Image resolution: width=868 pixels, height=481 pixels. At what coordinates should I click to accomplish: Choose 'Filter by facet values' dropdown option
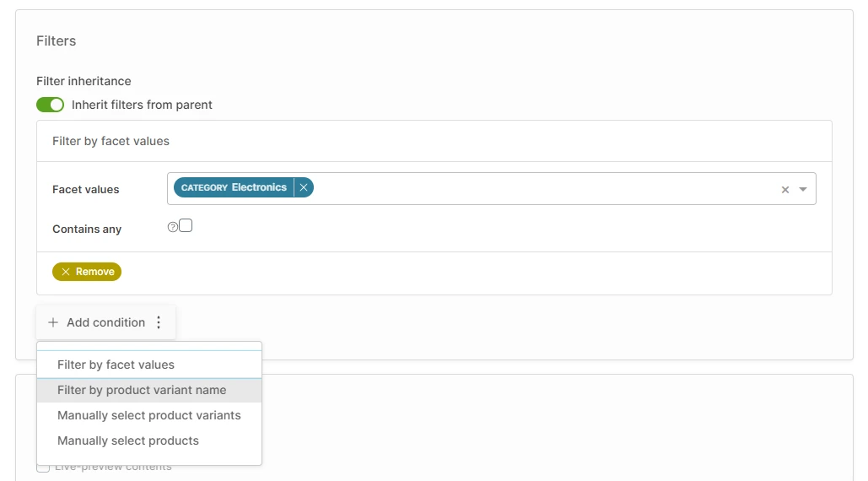pyautogui.click(x=116, y=365)
